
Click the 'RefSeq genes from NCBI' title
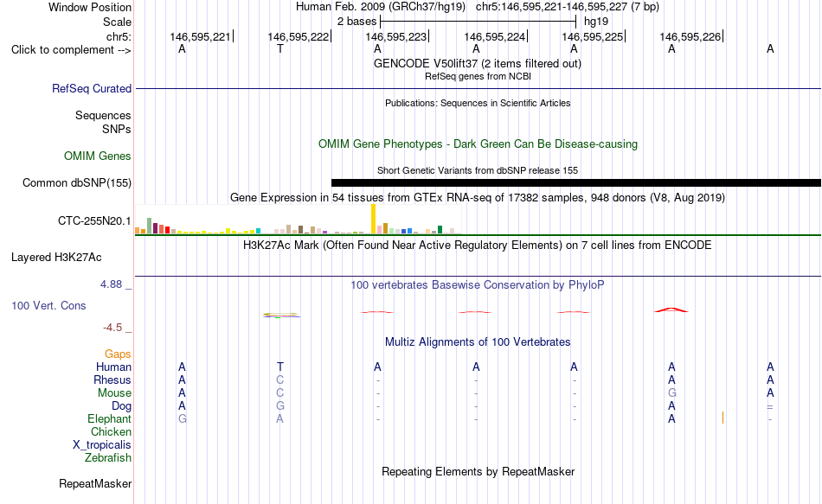pos(478,76)
